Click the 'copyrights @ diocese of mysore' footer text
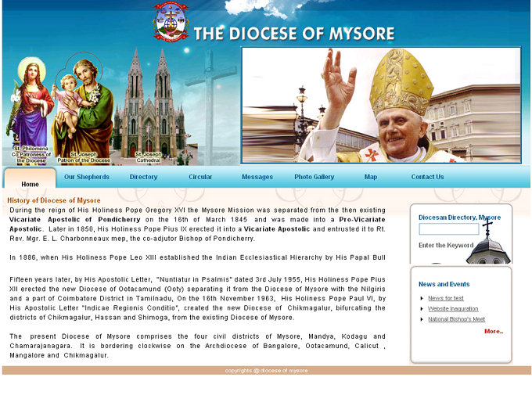Screen dimensions: 532x399 pyautogui.click(x=266, y=371)
